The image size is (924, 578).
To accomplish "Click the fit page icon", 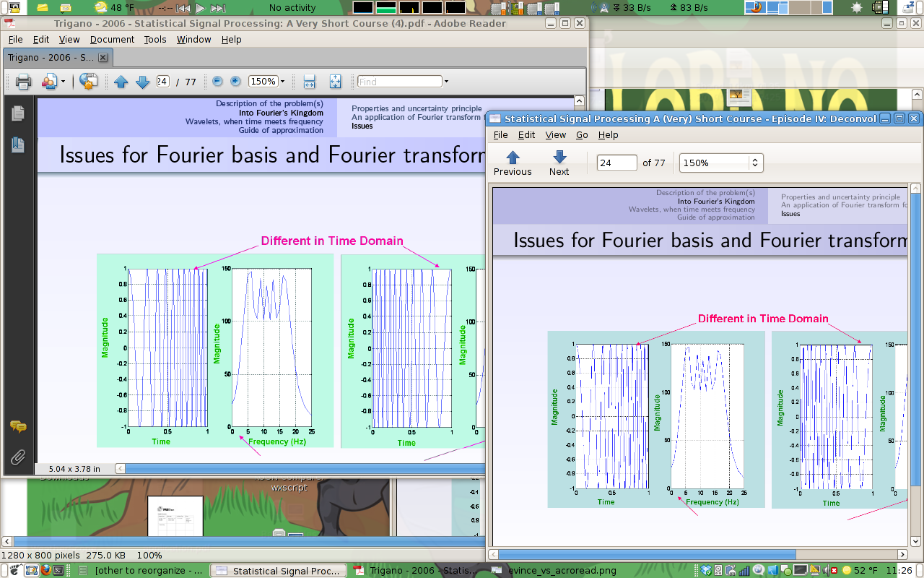I will (335, 82).
